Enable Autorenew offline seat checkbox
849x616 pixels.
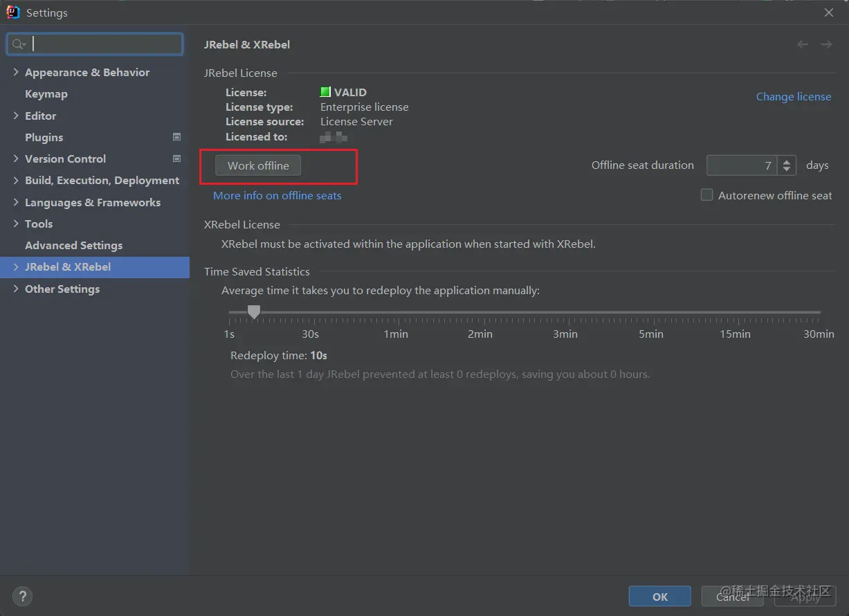pyautogui.click(x=706, y=195)
